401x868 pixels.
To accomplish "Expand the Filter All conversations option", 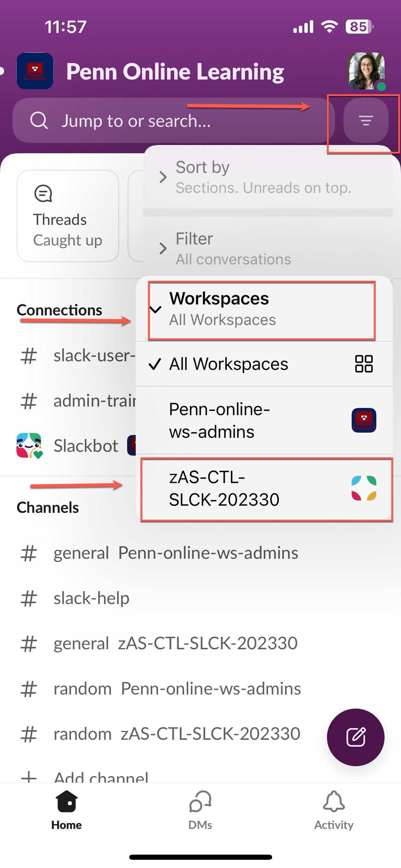I will click(x=268, y=248).
